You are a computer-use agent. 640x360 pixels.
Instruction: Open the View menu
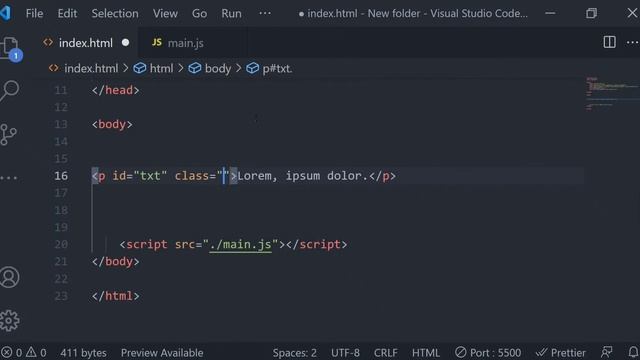coord(165,13)
